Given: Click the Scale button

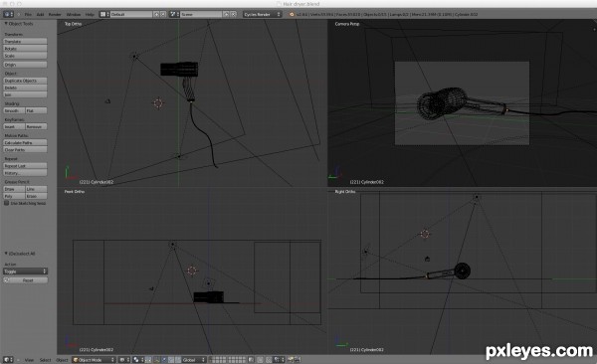Looking at the screenshot, I should click(x=25, y=56).
